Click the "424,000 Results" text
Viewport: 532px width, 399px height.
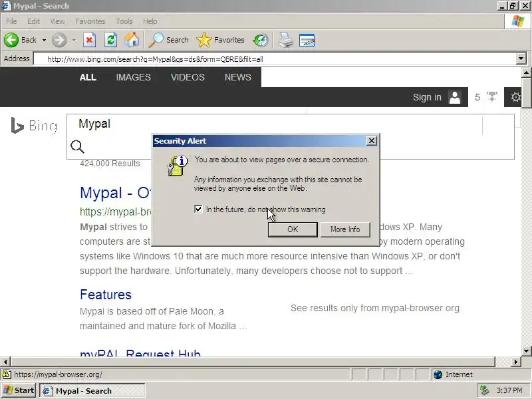pyautogui.click(x=110, y=164)
